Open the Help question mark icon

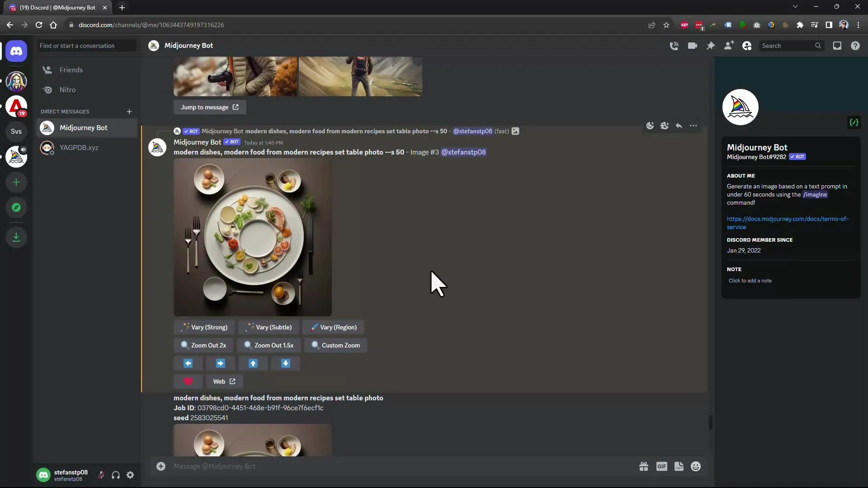pos(855,46)
